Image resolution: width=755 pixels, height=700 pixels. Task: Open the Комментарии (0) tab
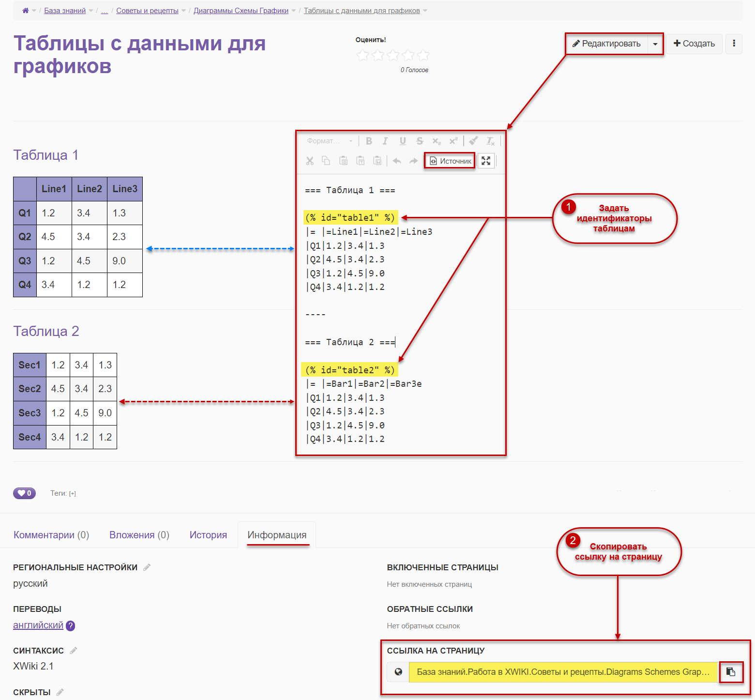tap(51, 535)
